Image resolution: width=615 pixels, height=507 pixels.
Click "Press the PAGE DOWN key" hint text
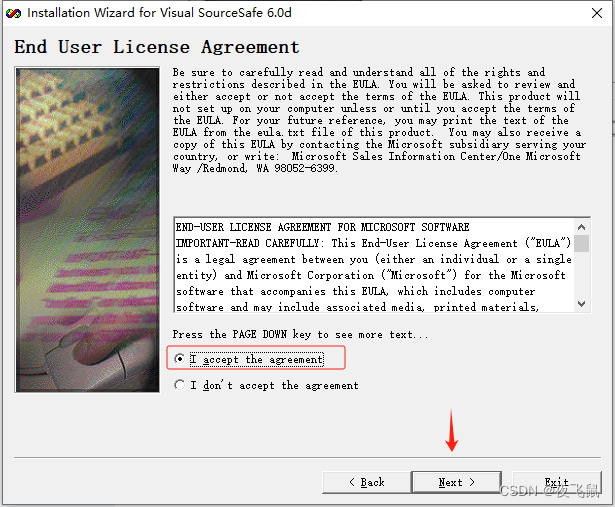click(300, 334)
